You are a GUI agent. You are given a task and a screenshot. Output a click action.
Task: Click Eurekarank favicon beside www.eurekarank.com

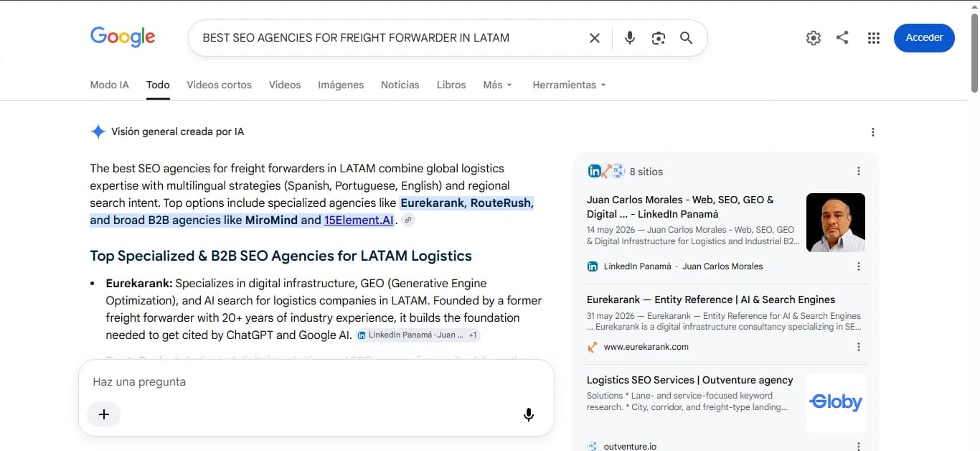tap(593, 347)
